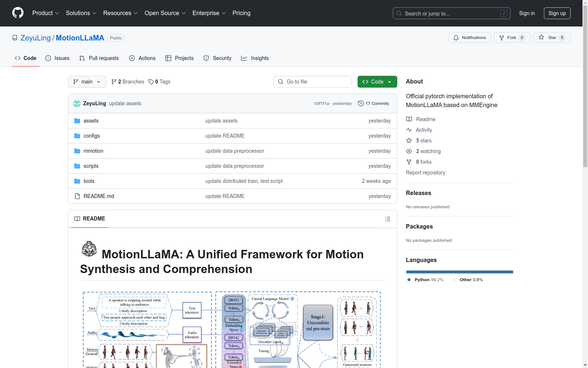Focus the Search or jump to field
The height and width of the screenshot is (368, 588).
pos(452,13)
